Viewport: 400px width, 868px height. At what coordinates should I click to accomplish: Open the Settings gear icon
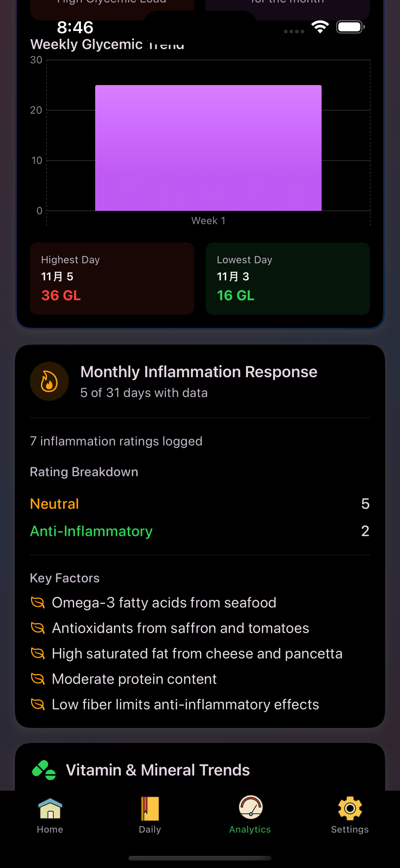point(350,808)
